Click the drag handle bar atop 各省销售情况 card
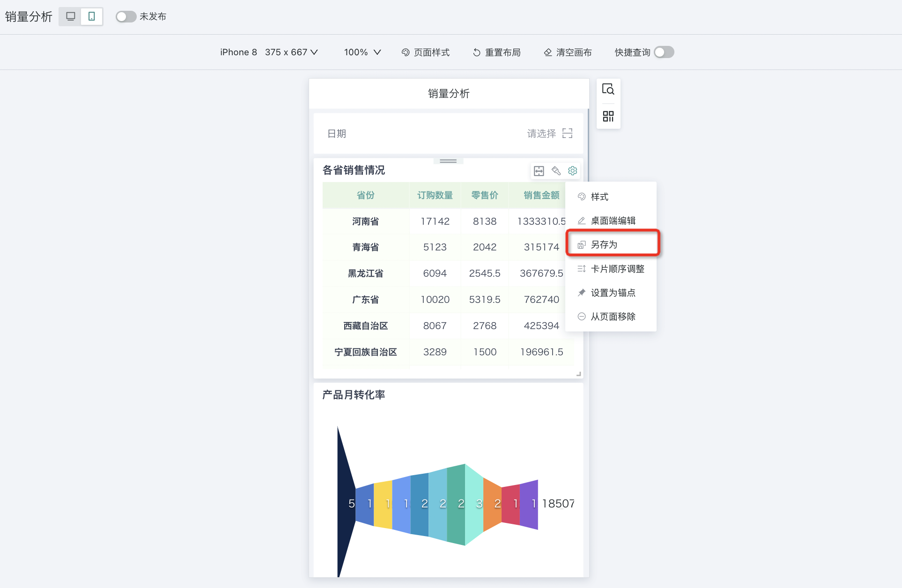 (x=448, y=161)
